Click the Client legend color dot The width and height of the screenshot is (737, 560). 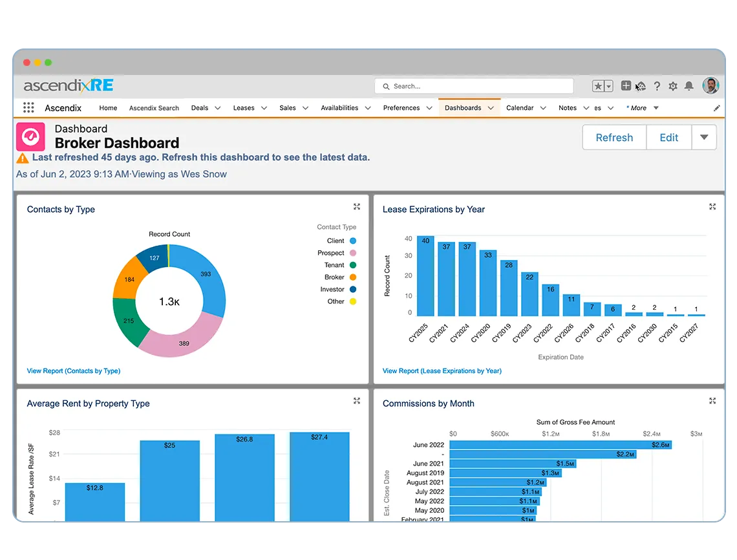click(x=353, y=241)
